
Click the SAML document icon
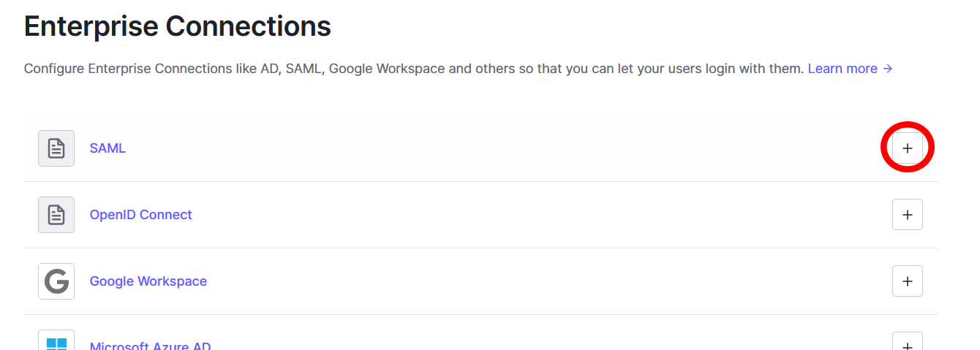[x=56, y=148]
